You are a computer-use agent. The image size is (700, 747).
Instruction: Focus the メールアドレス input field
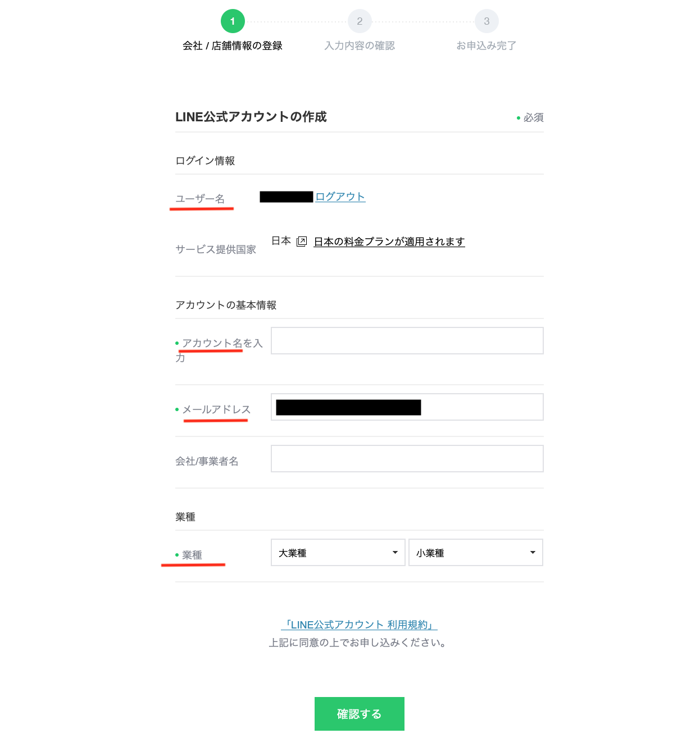407,407
